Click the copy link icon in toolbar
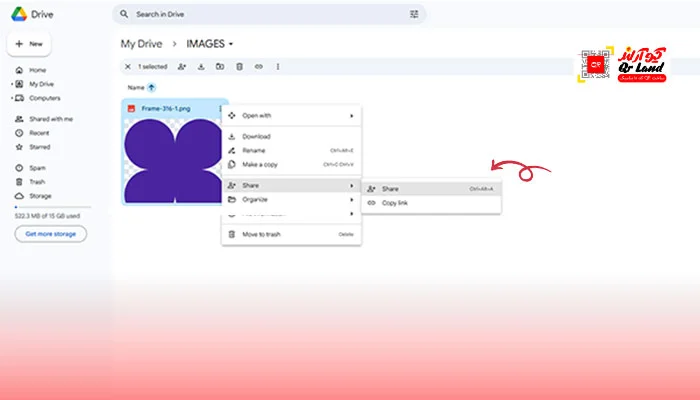Viewport: 700px width, 400px height. click(258, 67)
